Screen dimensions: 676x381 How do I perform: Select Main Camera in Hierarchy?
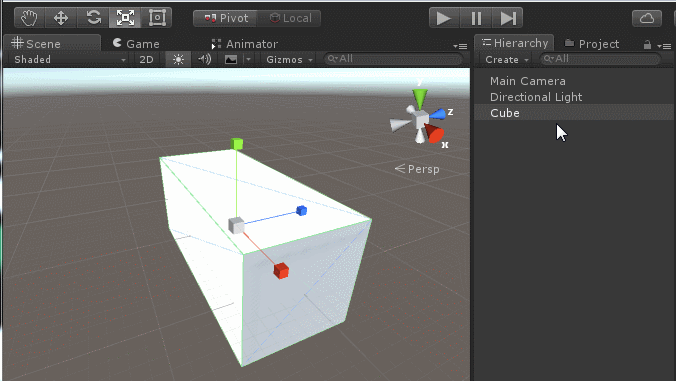(528, 81)
